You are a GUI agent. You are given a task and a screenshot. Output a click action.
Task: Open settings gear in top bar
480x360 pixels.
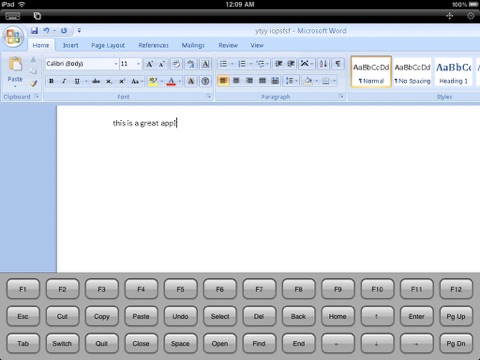(470, 16)
